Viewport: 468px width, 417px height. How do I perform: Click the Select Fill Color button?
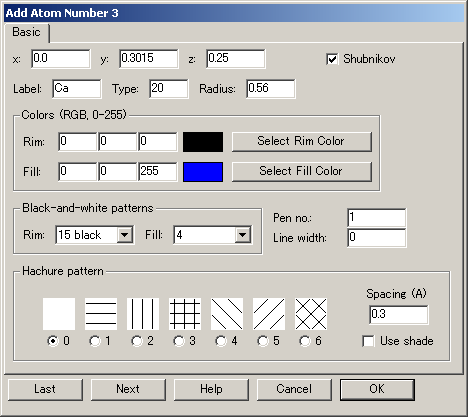[x=301, y=171]
